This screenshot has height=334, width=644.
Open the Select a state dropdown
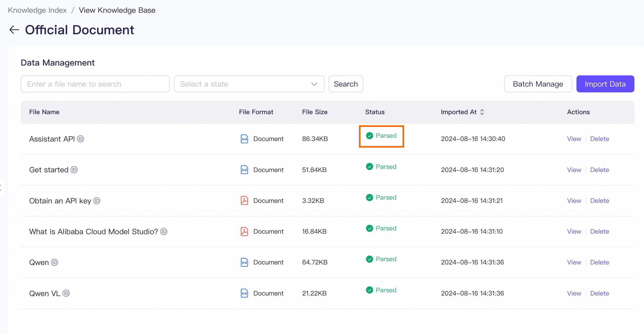pos(249,84)
